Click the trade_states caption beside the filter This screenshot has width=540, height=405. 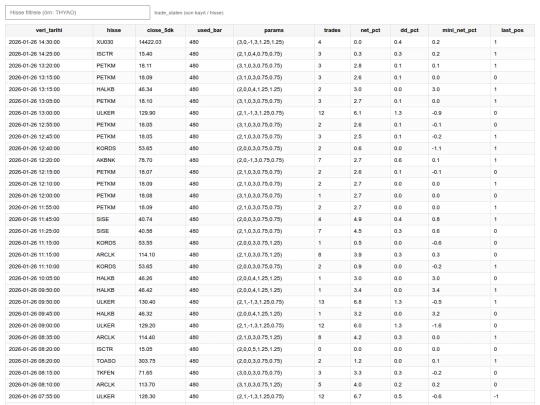coord(189,13)
